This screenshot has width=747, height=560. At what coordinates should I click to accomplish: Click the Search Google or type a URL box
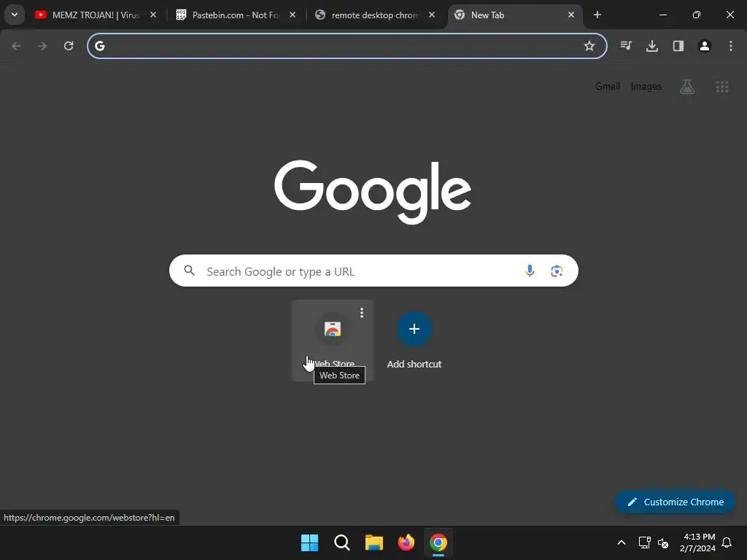click(x=374, y=271)
